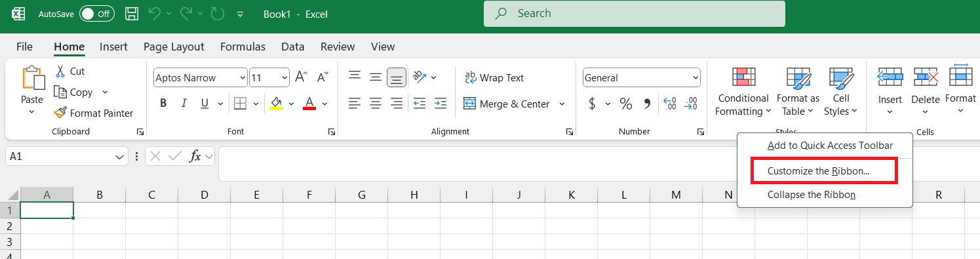Click Top Align icon
The width and height of the screenshot is (980, 259).
355,76
